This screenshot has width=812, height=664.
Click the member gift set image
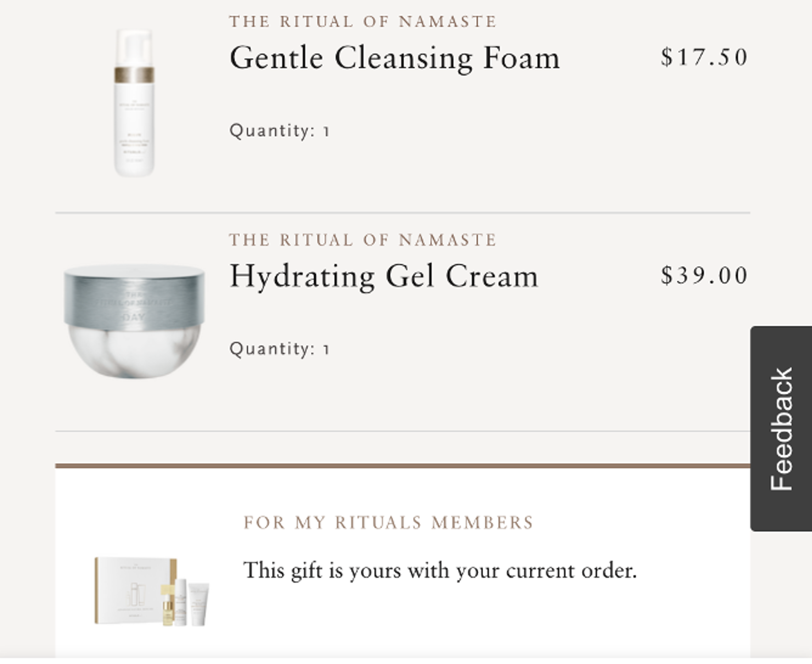tap(151, 591)
